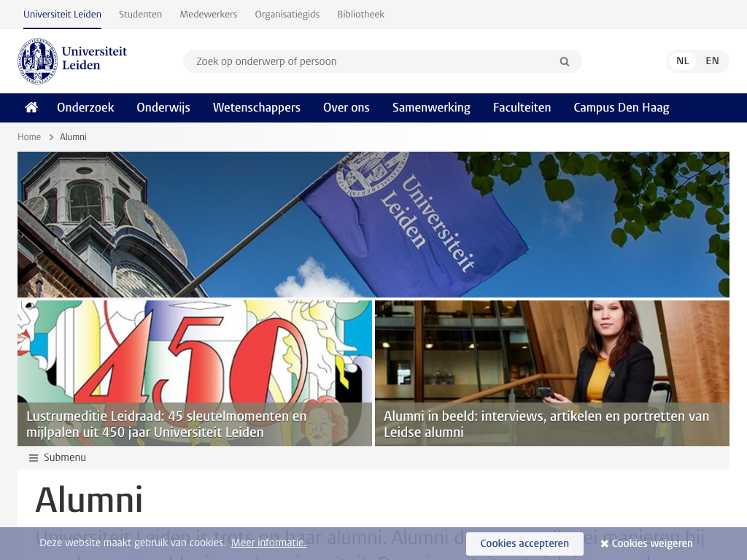The width and height of the screenshot is (747, 560).
Task: Open the Lustrumeditie Leidraad 450 article tile
Action: click(195, 373)
